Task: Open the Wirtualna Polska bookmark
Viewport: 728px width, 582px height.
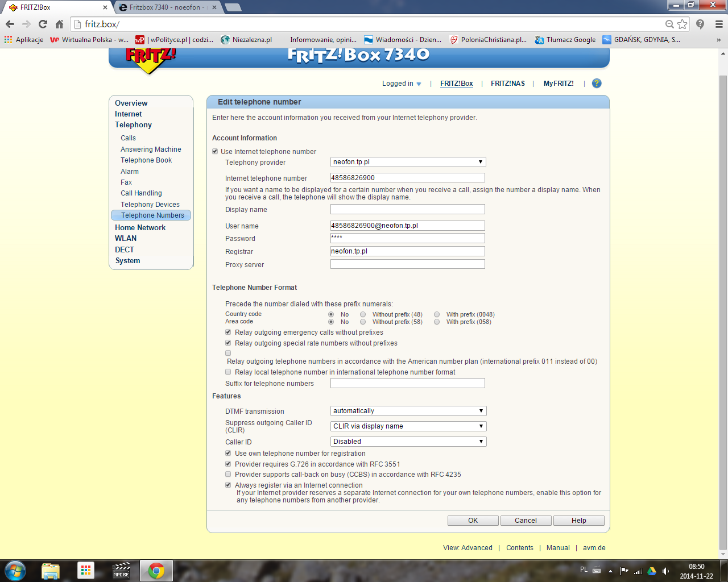Action: click(89, 40)
